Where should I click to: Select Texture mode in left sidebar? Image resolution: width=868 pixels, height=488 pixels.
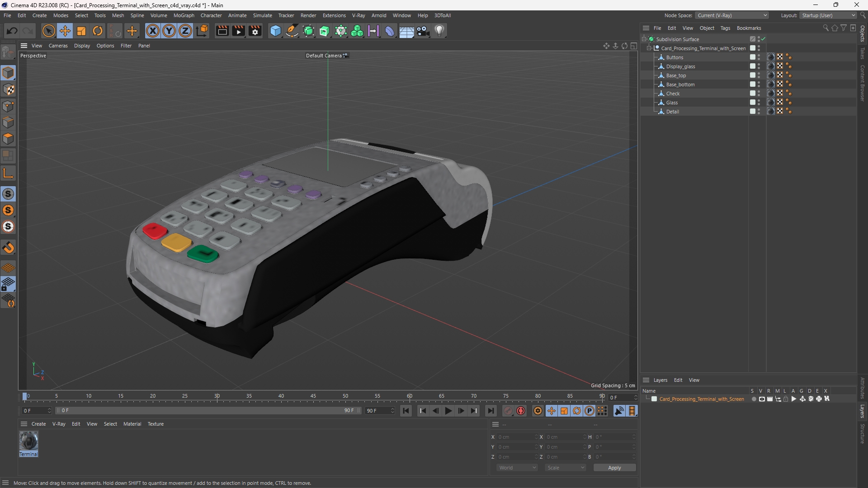click(8, 90)
